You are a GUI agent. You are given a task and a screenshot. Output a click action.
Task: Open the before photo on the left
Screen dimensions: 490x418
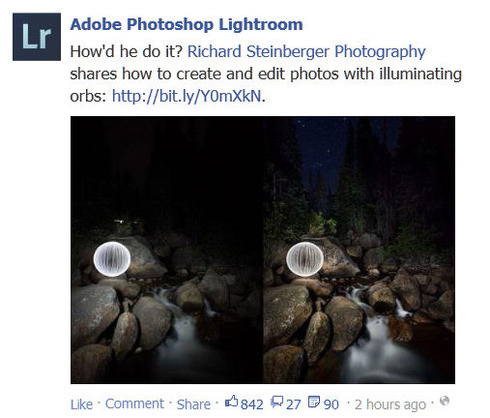click(167, 250)
